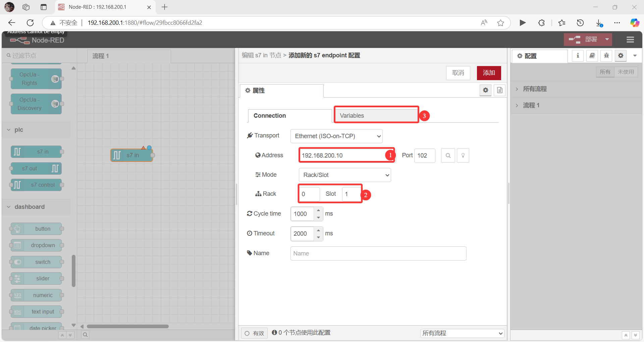Select the 流程 1 flow tab
This screenshot has width=644, height=342.
(x=129, y=56)
